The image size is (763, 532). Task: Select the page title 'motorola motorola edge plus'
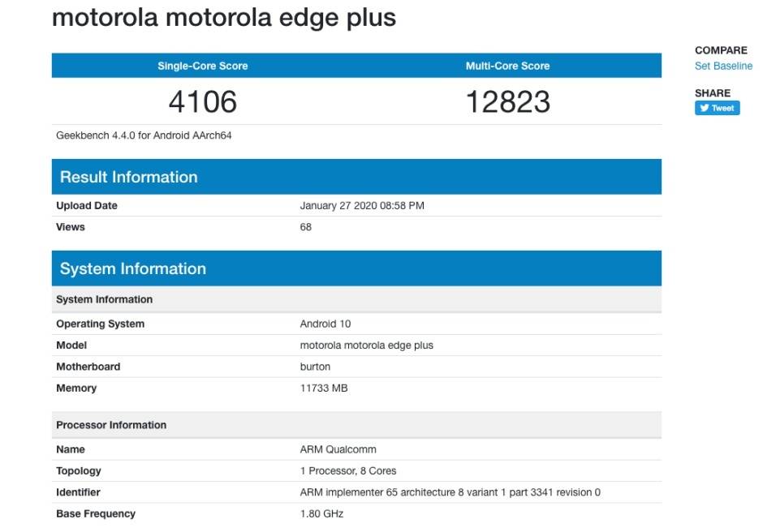tap(224, 18)
